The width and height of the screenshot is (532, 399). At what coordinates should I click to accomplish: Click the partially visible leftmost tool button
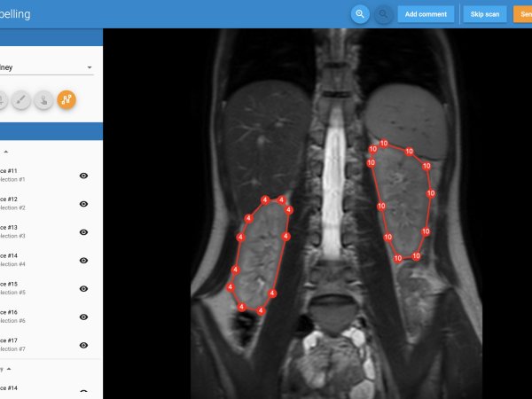[x=3, y=99]
